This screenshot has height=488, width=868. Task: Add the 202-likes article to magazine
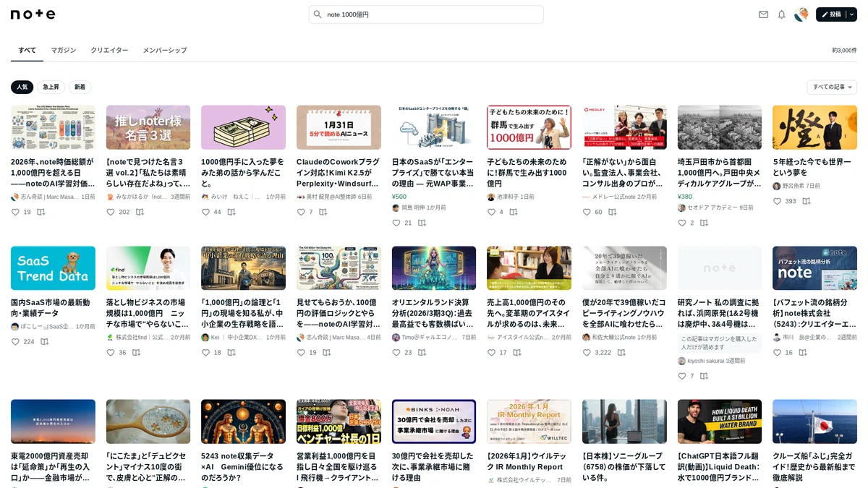point(140,212)
